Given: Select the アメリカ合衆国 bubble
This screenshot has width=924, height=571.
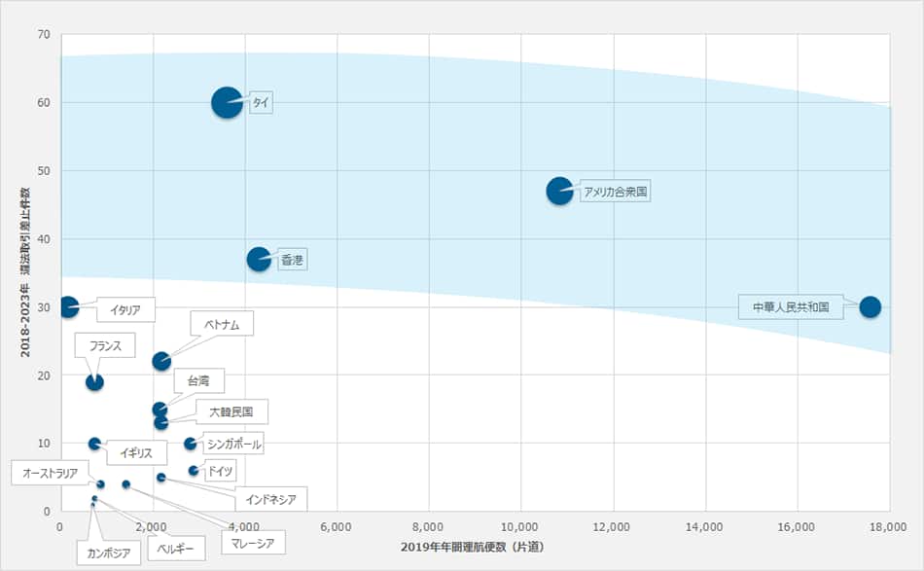Looking at the screenshot, I should [559, 191].
